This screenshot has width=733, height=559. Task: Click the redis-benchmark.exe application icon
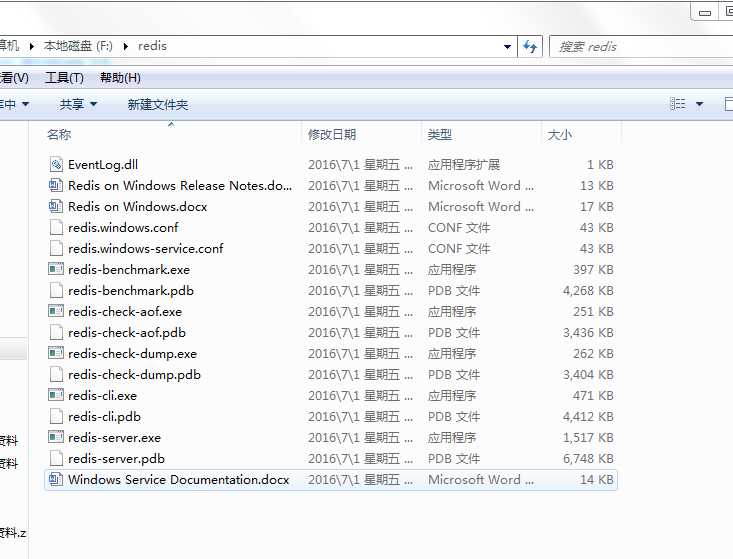click(x=56, y=269)
